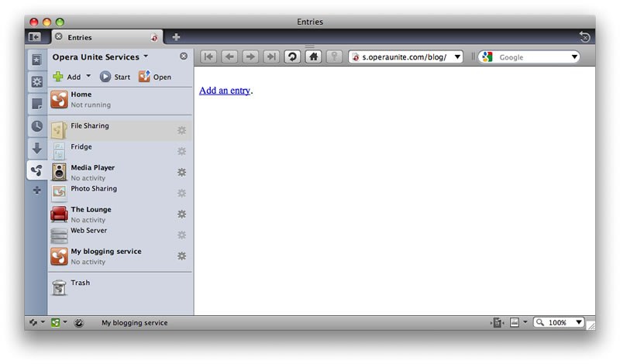Screen dimensions: 620x364
Task: Click The Lounge gear icon
Action: 181,214
